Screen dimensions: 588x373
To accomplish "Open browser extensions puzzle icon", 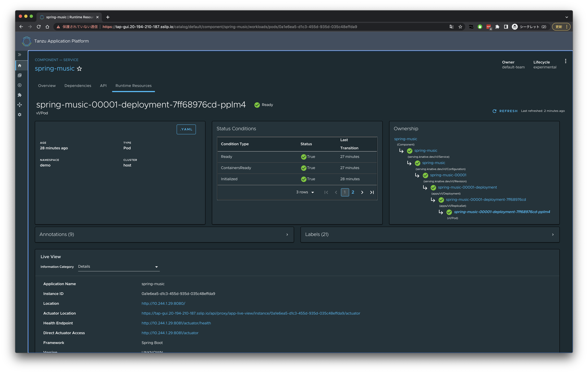I will point(497,27).
